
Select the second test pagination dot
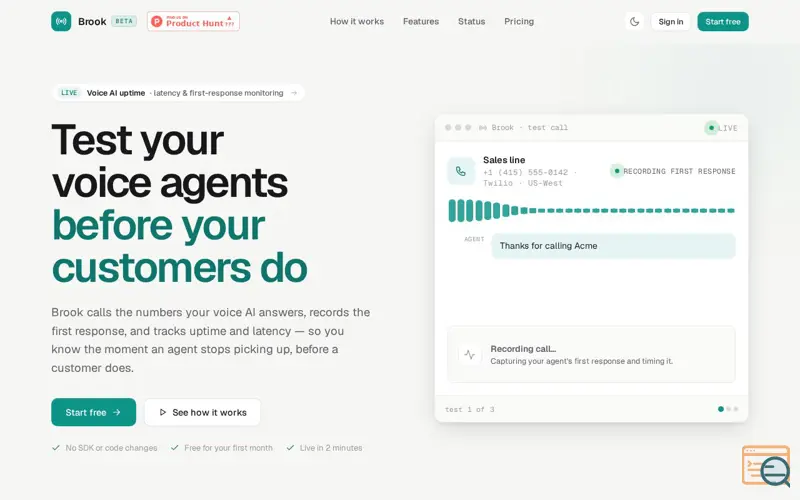point(729,409)
